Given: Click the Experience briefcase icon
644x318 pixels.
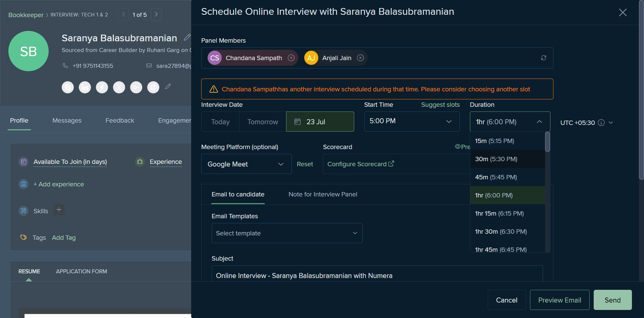Looking at the screenshot, I should 140,162.
